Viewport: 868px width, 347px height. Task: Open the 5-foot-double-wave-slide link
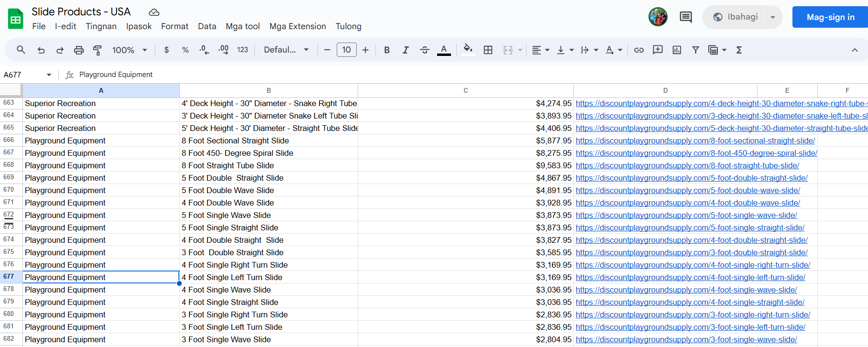(x=688, y=190)
